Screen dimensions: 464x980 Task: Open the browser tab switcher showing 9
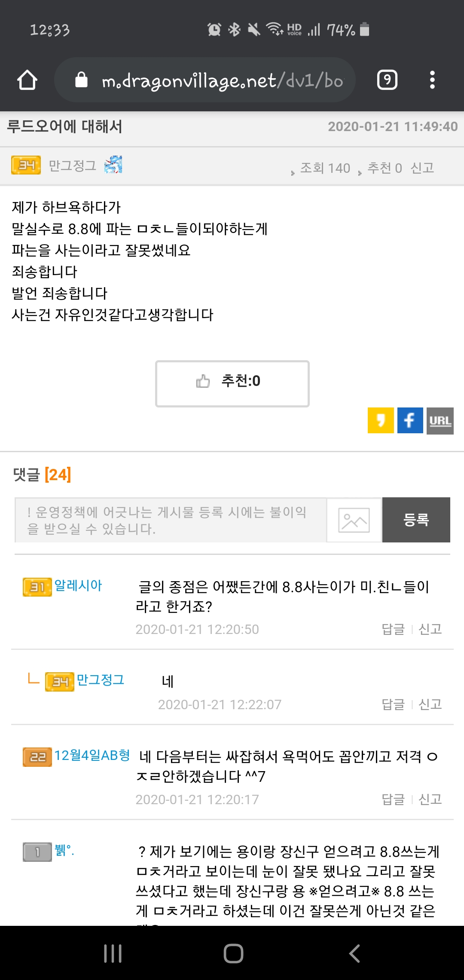387,80
